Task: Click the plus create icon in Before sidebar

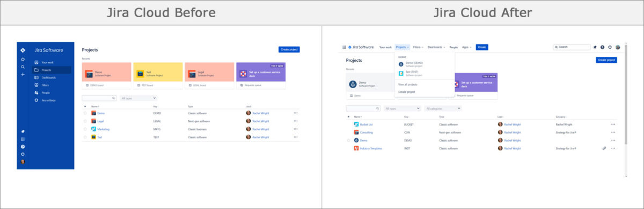Action: click(x=23, y=74)
